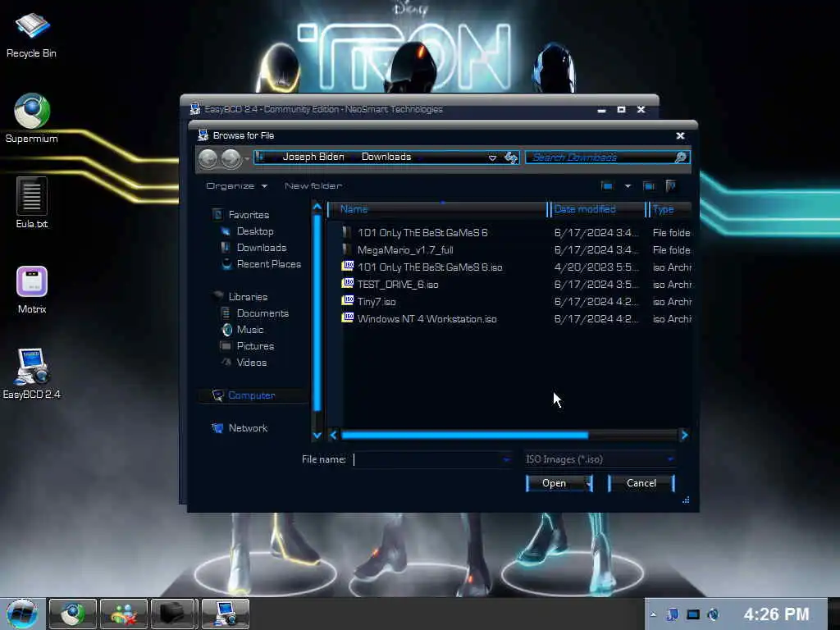Show hidden system tray icons
Viewport: 840px width, 630px height.
pyautogui.click(x=653, y=614)
